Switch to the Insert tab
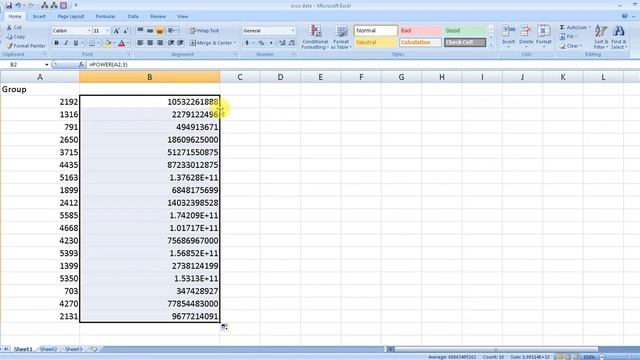 point(39,16)
